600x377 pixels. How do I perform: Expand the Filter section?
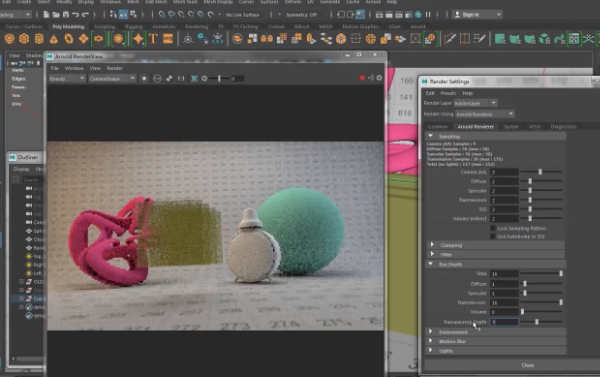[x=432, y=254]
